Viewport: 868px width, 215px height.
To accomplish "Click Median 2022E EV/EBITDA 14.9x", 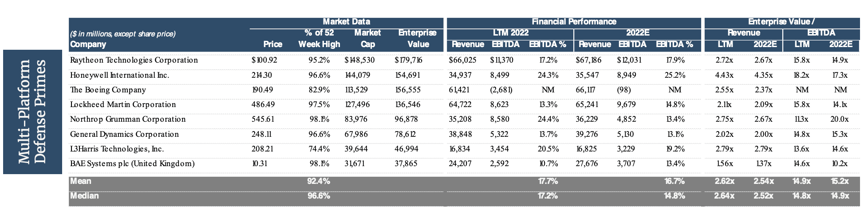I will click(840, 196).
